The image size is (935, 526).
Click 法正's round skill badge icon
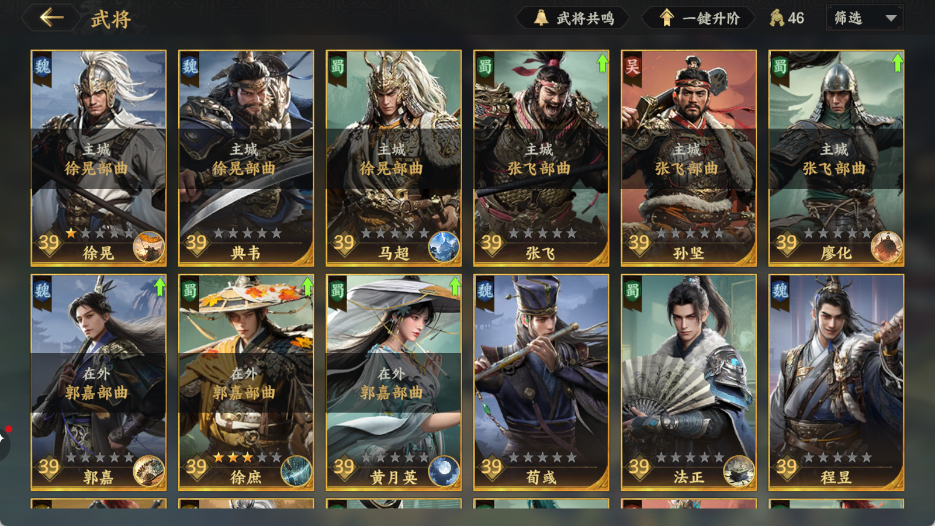pyautogui.click(x=739, y=471)
